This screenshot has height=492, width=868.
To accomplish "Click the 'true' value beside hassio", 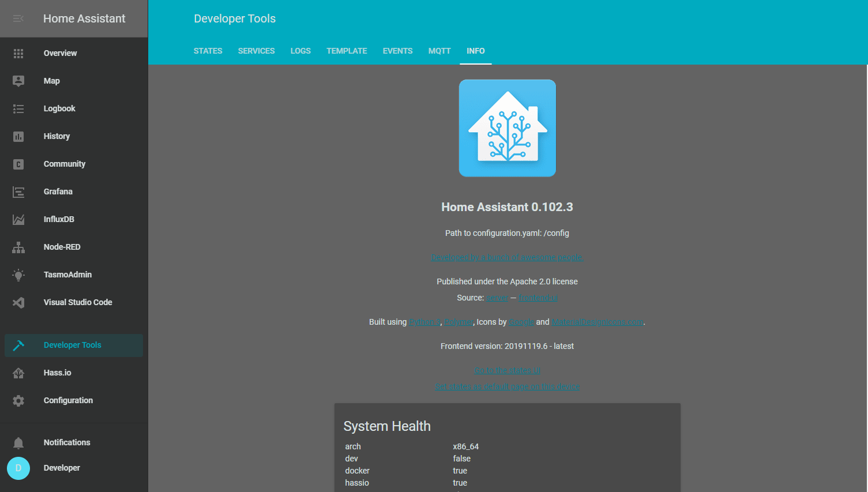I will click(x=460, y=483).
